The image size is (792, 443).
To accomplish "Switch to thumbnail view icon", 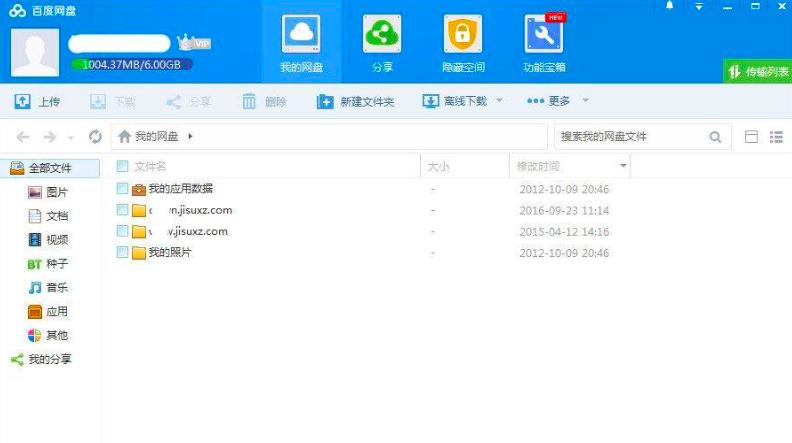I will click(751, 137).
